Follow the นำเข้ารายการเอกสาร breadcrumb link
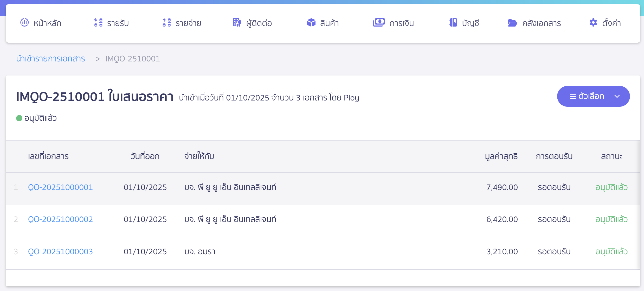Viewport: 644px width, 291px height. [50, 59]
